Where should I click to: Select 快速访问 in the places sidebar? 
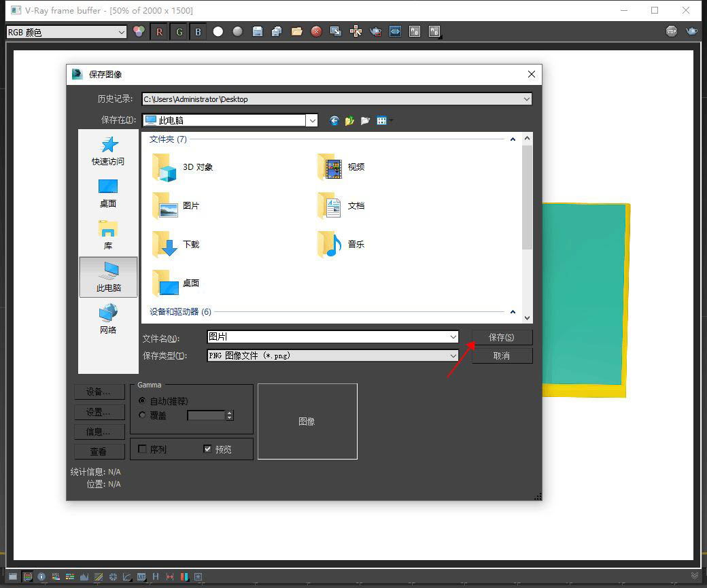pos(108,152)
